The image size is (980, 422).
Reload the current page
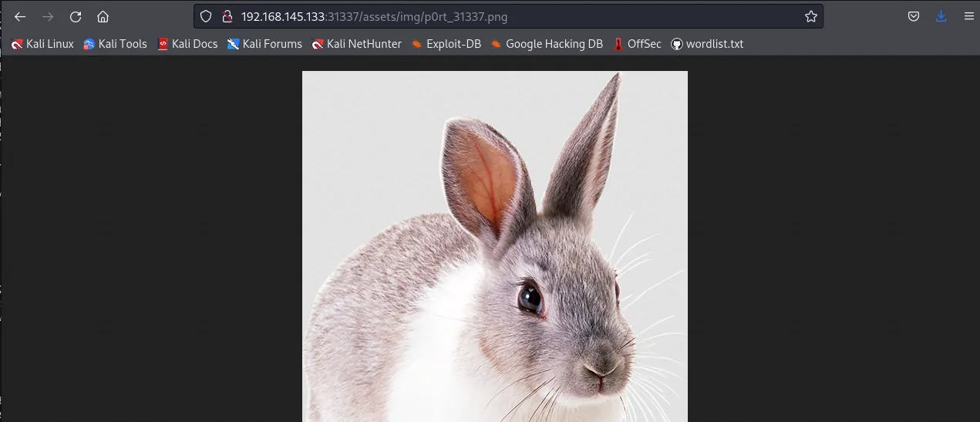pyautogui.click(x=76, y=16)
